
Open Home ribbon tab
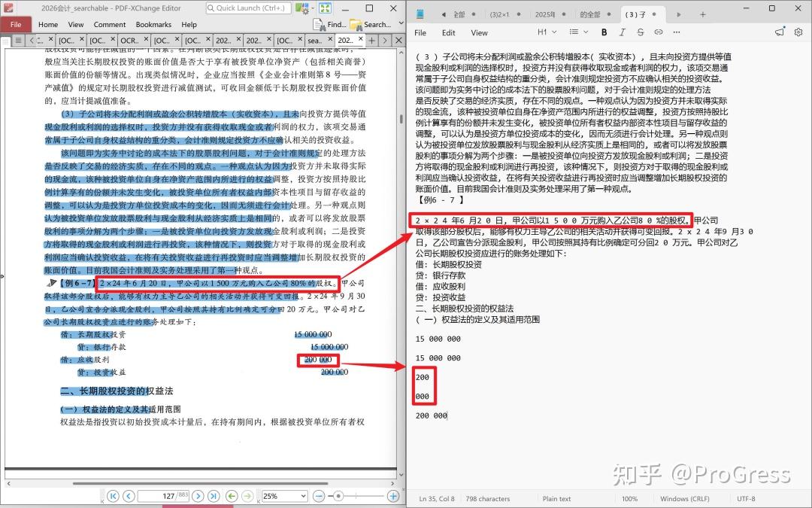click(48, 24)
